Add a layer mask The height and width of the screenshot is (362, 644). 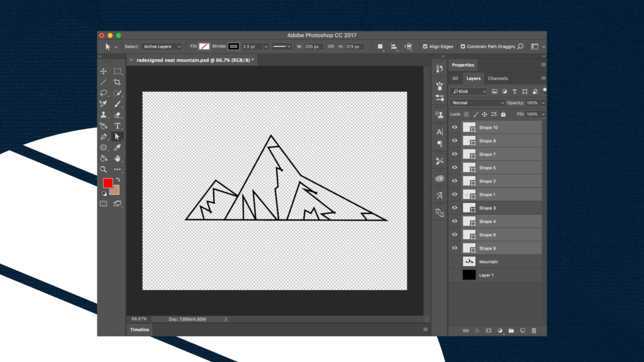[488, 331]
